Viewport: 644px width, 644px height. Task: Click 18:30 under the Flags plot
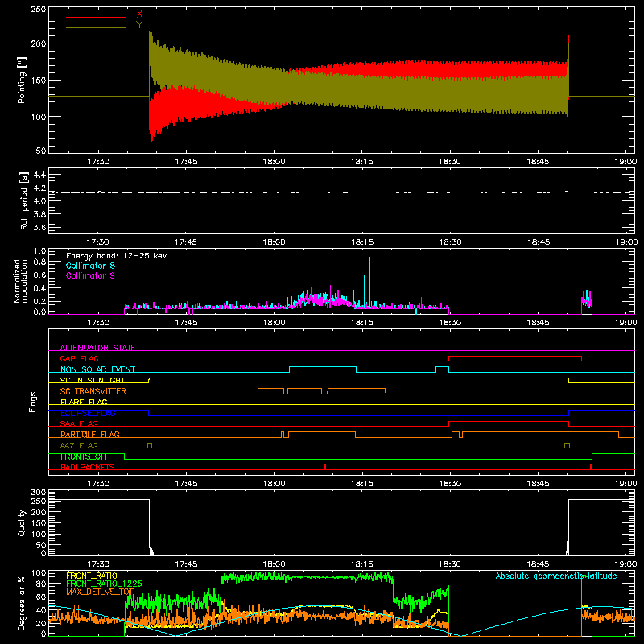[450, 484]
